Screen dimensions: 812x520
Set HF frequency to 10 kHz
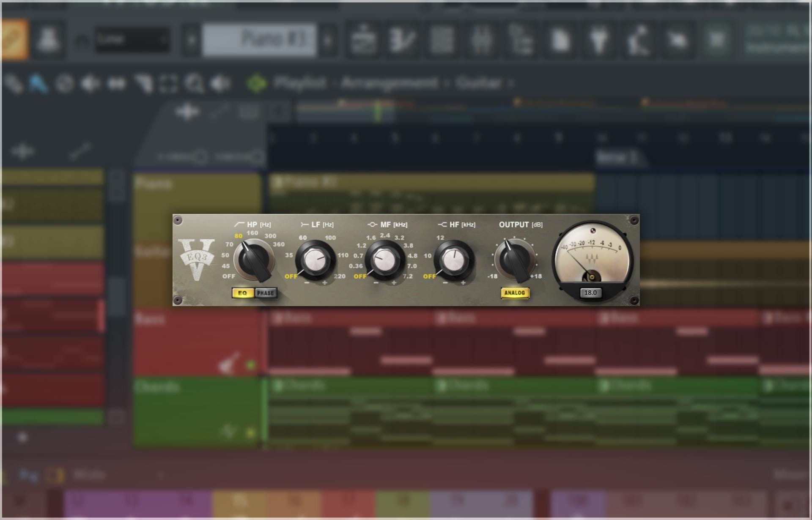[428, 256]
